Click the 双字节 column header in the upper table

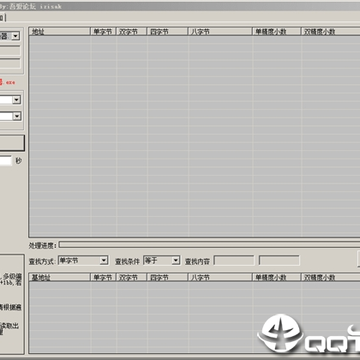click(x=132, y=32)
